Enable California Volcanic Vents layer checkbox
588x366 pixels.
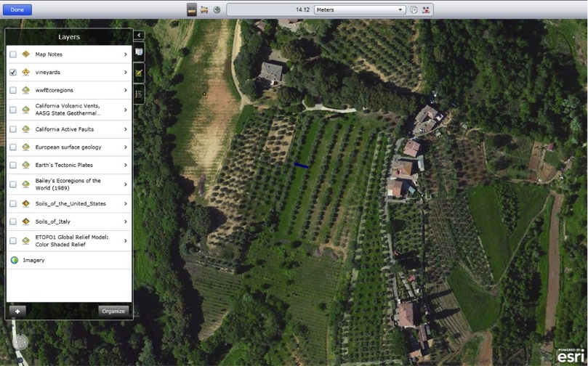(x=13, y=110)
